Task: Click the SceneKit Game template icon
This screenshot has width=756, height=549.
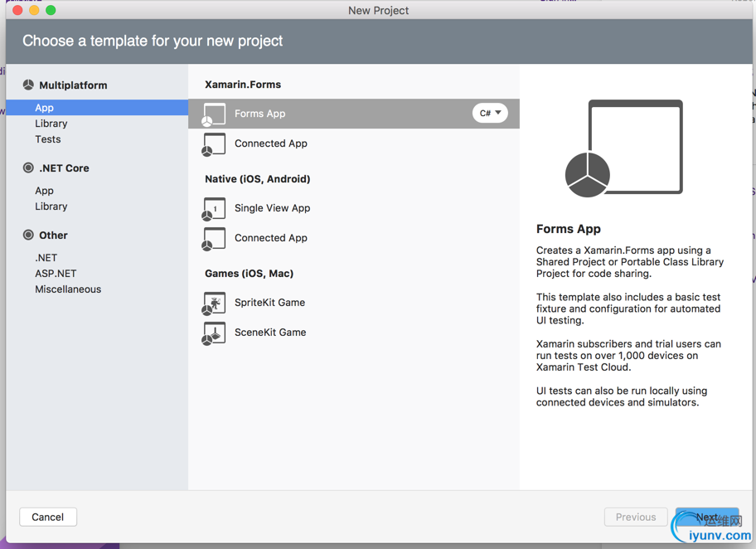Action: coord(214,333)
